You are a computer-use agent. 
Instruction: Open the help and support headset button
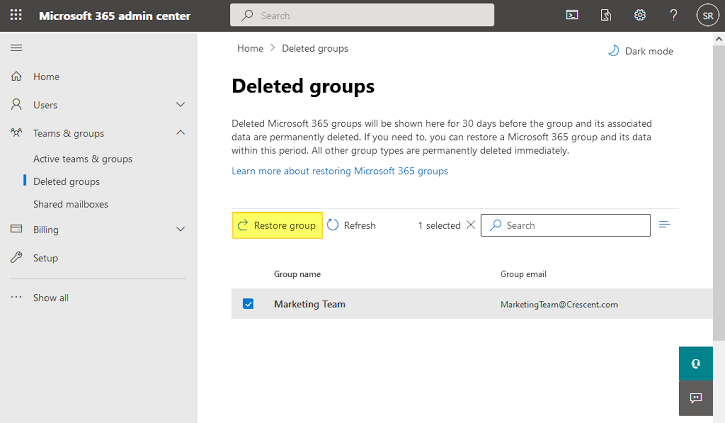click(x=696, y=363)
